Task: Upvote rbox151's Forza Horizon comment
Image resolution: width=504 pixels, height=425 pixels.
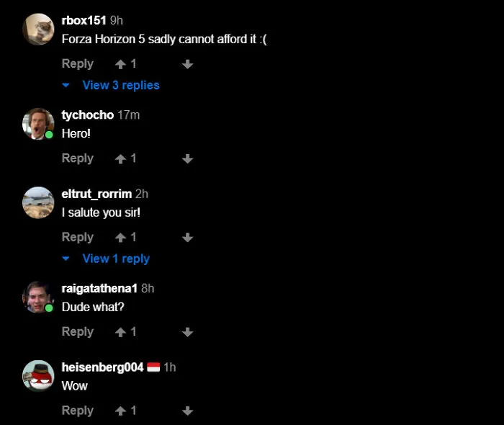Action: tap(120, 64)
